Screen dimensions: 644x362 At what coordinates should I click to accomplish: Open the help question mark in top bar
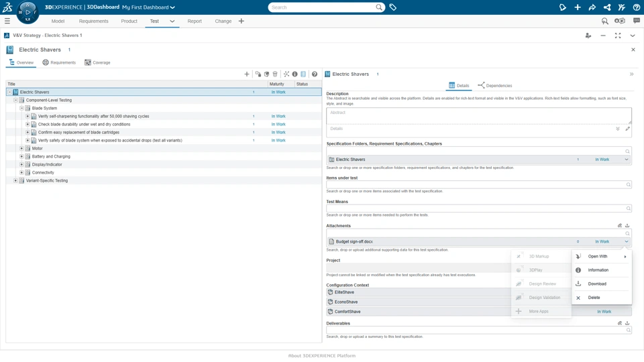[636, 7]
